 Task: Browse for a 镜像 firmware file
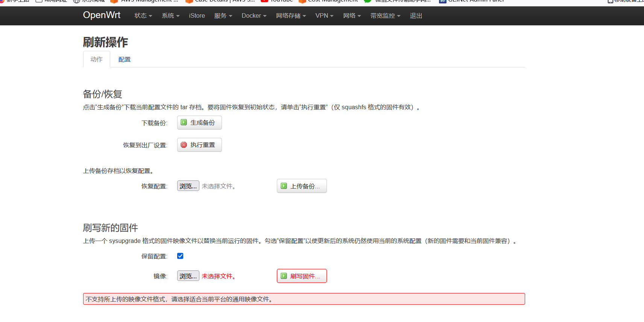188,276
